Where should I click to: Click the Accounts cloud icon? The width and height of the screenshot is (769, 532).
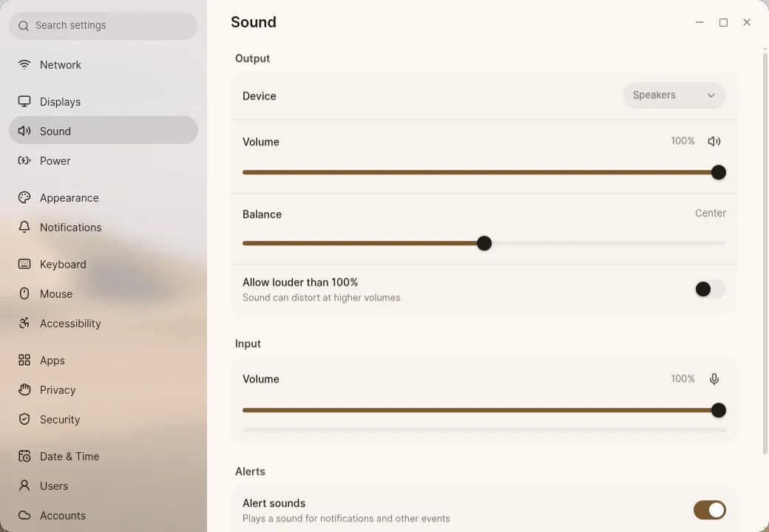pos(24,515)
